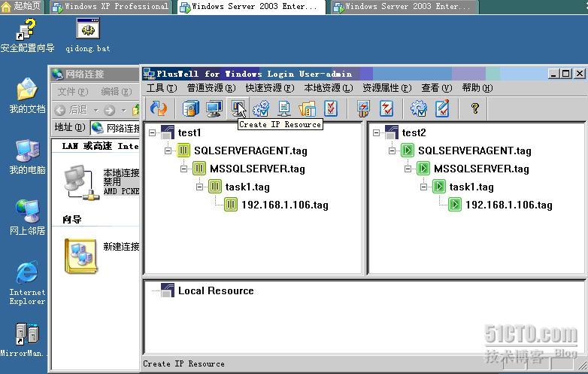Click running status icon of test2 MSSQLSERVER.tag
The width and height of the screenshot is (588, 374).
[423, 169]
